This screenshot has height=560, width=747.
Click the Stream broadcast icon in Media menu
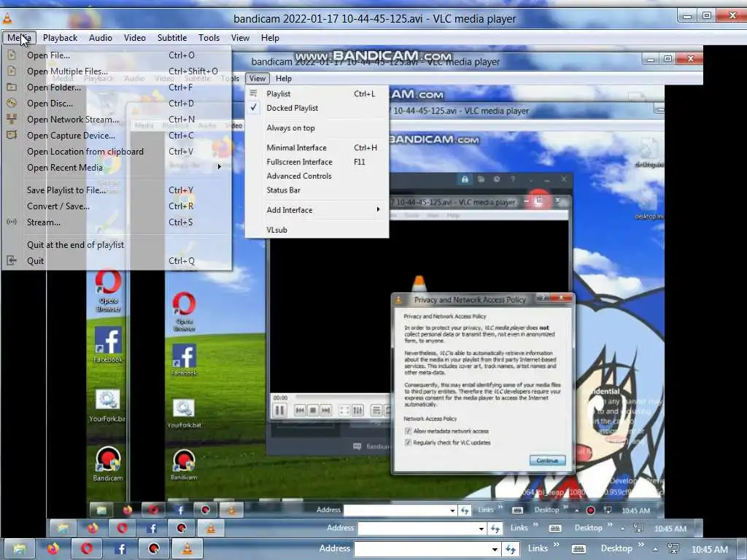click(x=12, y=222)
